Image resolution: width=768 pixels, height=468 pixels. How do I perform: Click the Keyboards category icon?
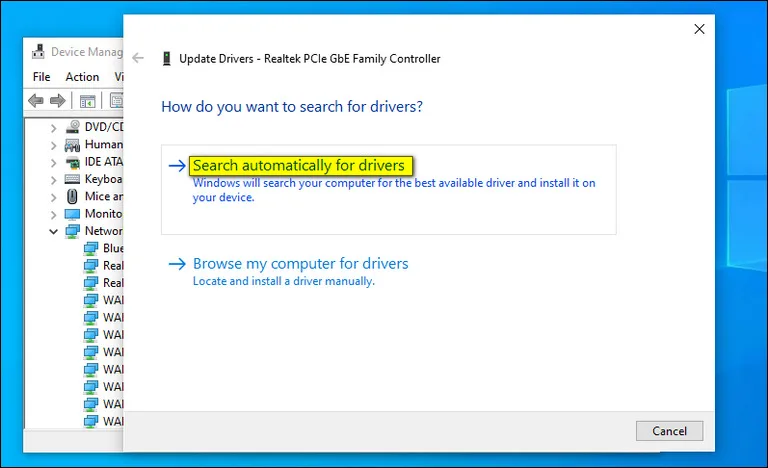click(72, 179)
